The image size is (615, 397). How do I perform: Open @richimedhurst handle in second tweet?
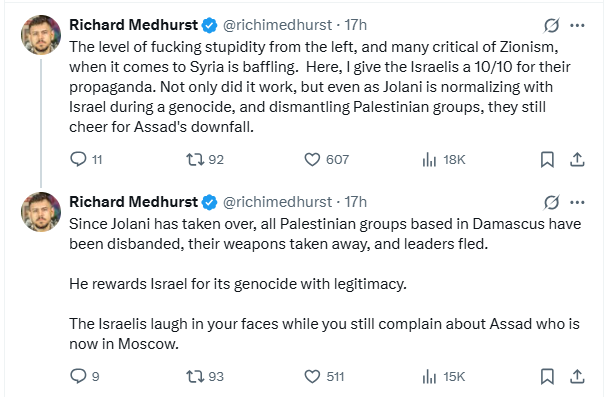pyautogui.click(x=277, y=202)
